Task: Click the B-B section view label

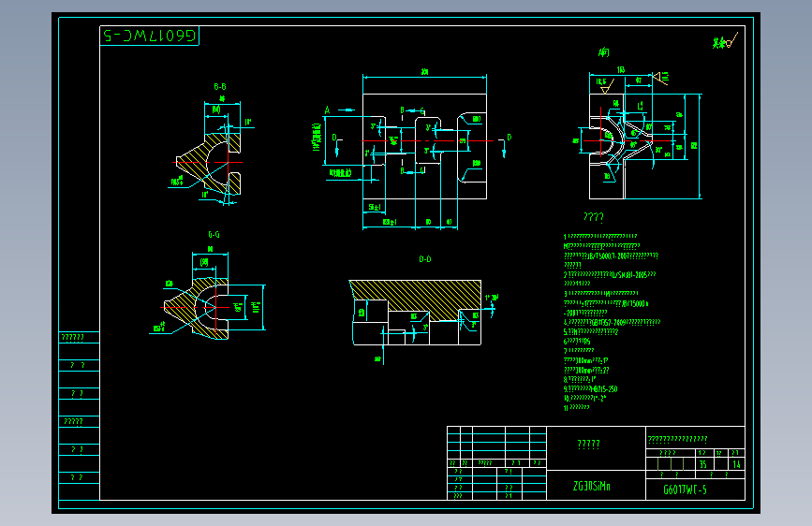Action: pyautogui.click(x=220, y=86)
